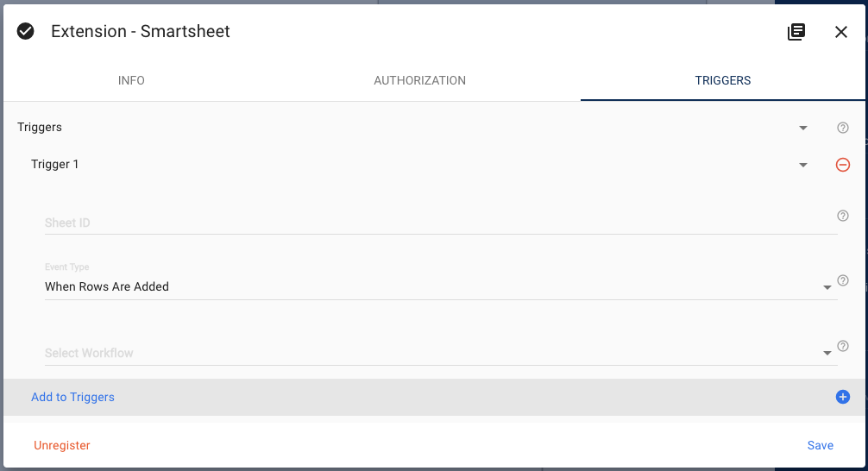This screenshot has width=868, height=471.
Task: Open the documentation library icon
Action: [x=796, y=32]
